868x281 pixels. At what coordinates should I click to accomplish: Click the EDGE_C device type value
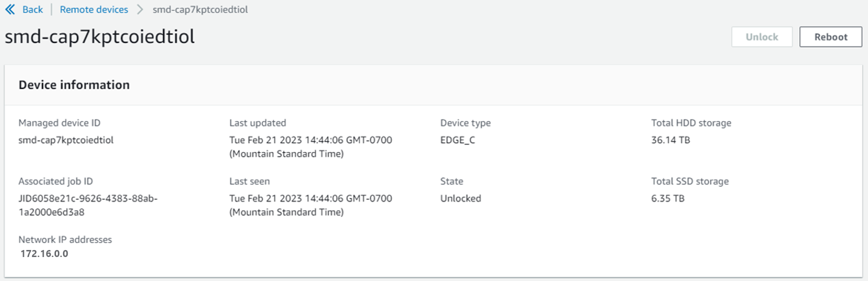[457, 140]
